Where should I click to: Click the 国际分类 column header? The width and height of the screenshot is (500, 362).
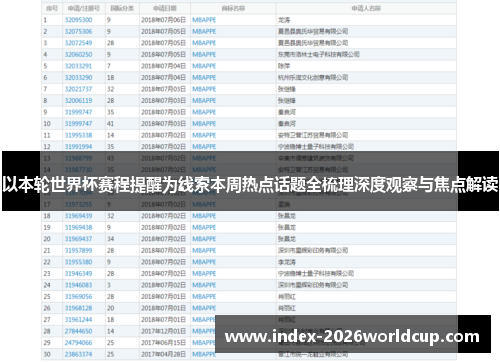click(122, 8)
